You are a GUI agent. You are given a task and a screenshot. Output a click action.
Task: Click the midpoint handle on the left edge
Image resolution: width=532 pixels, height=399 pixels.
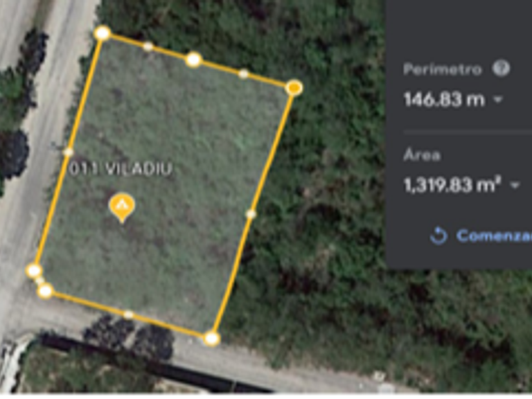click(x=68, y=152)
